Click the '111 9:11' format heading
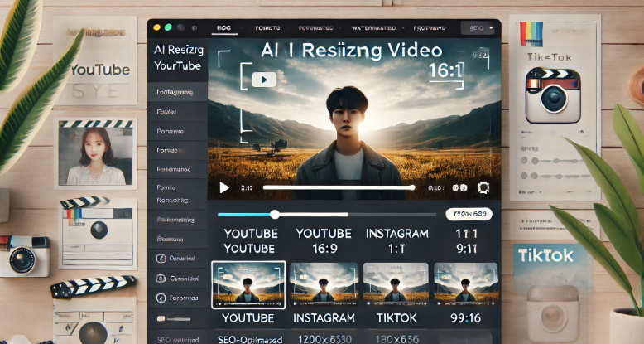Viewport: 644px width, 344px height. click(467, 241)
